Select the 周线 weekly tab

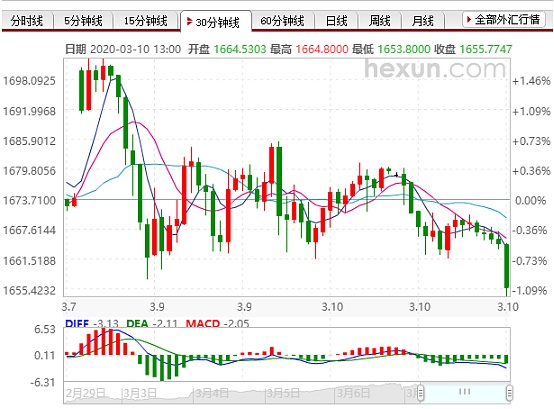pyautogui.click(x=380, y=20)
